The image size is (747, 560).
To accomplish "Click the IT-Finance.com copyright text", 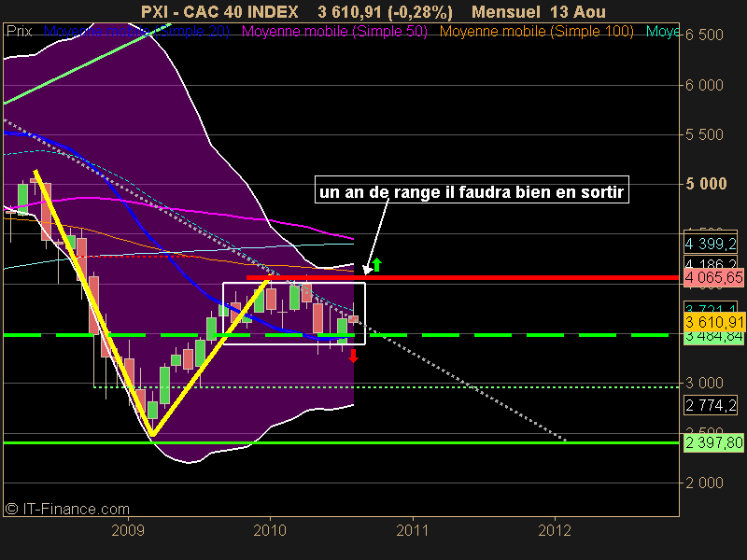I will click(x=66, y=509).
